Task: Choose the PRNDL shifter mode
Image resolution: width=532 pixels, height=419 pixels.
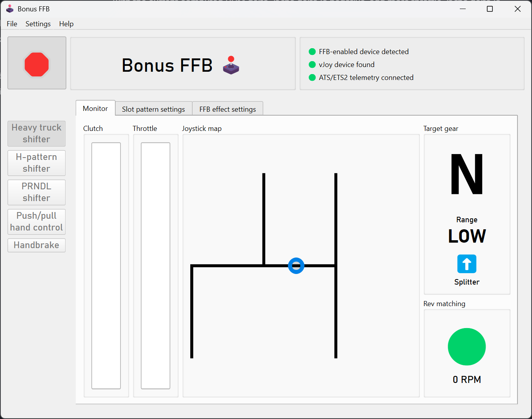Action: click(x=36, y=192)
